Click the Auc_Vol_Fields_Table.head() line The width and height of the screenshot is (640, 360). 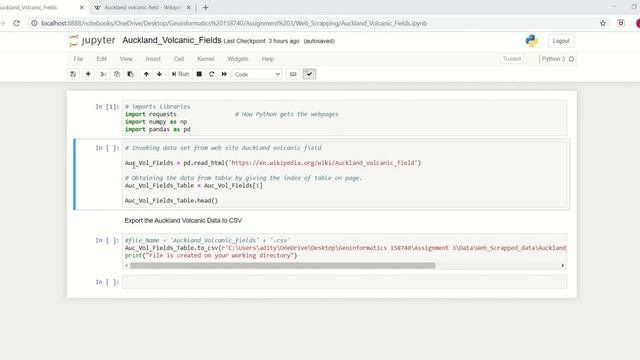[x=171, y=200]
